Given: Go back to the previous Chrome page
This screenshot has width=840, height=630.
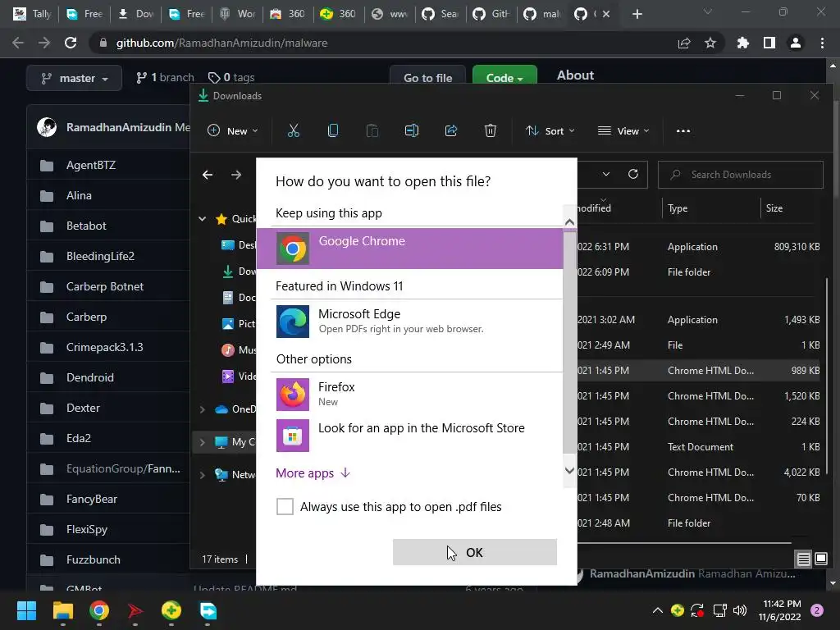Looking at the screenshot, I should coord(18,43).
